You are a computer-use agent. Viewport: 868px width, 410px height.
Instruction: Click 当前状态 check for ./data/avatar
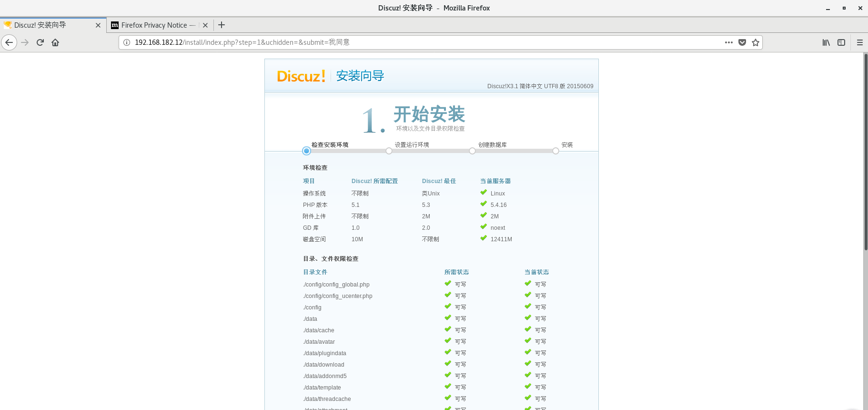click(x=528, y=341)
